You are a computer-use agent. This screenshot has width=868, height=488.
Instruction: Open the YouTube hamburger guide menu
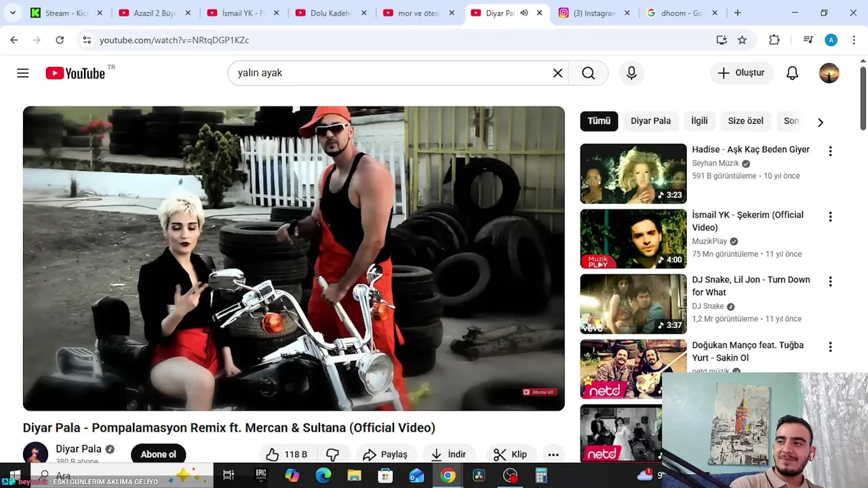(23, 73)
